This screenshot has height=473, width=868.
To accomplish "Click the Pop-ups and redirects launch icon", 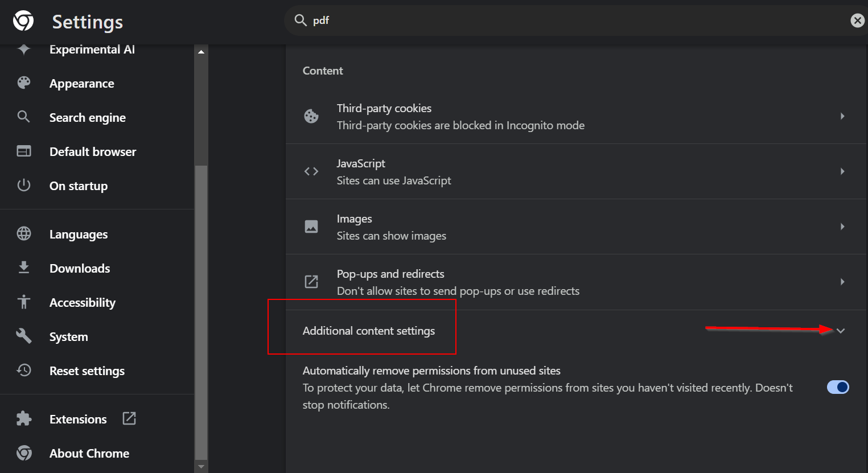I will point(311,282).
